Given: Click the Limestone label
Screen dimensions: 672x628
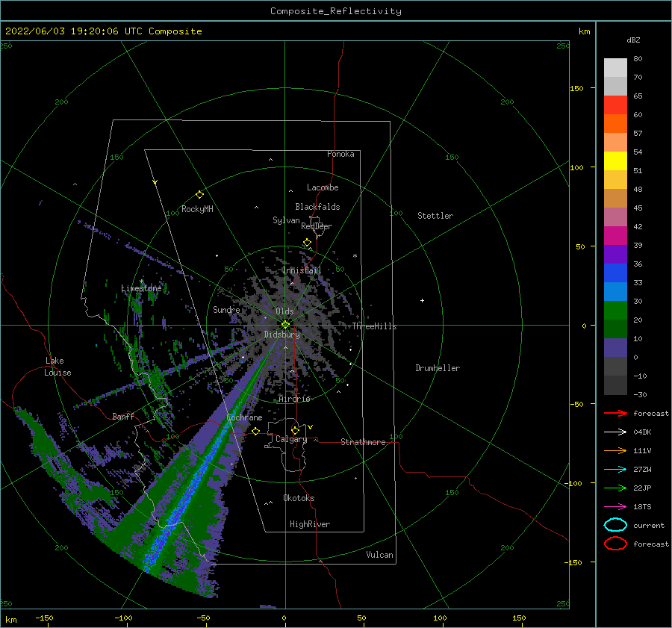Looking at the screenshot, I should [141, 288].
